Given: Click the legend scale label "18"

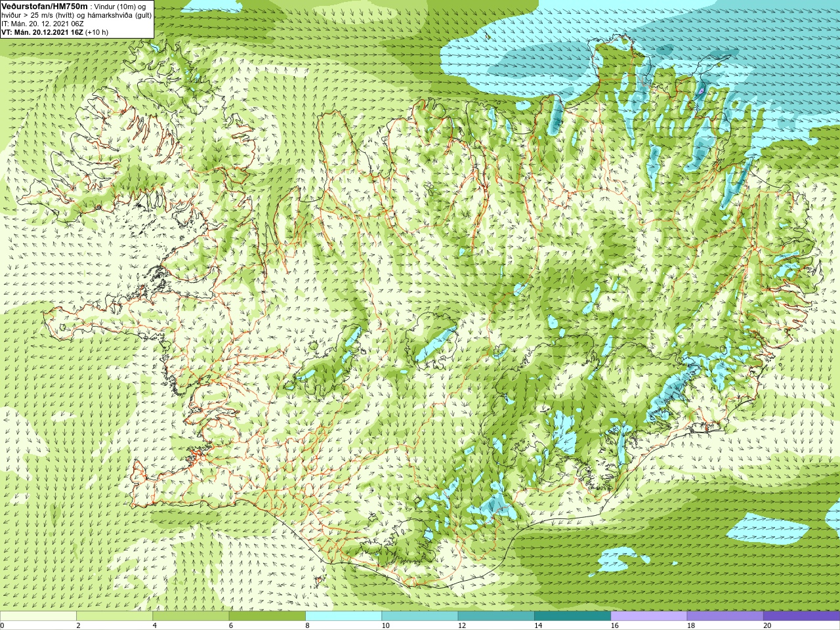Looking at the screenshot, I should coord(691,625).
